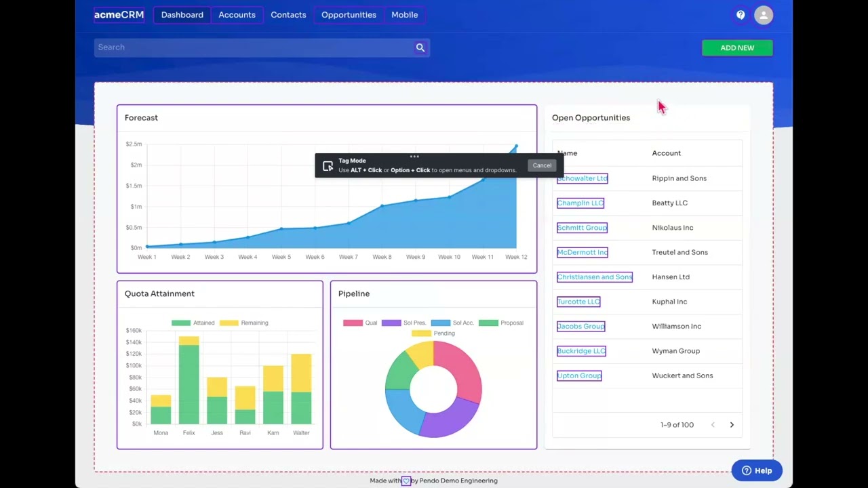Click the Rippin and Sons account cell
Viewport: 868px width, 488px height.
(x=679, y=178)
